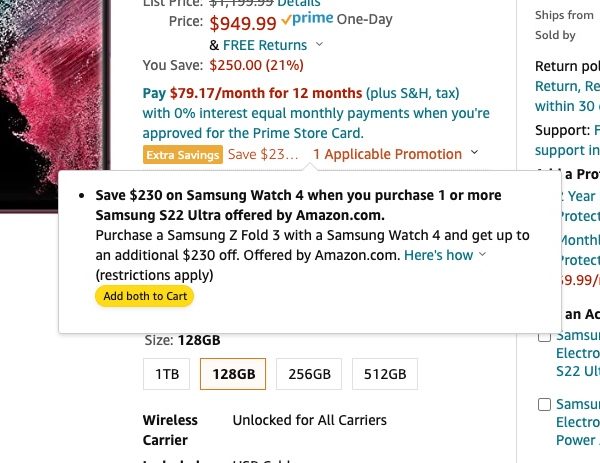The image size is (600, 463).
Task: Collapse the 1 Applicable Promotion dropdown
Action: pyautogui.click(x=474, y=154)
